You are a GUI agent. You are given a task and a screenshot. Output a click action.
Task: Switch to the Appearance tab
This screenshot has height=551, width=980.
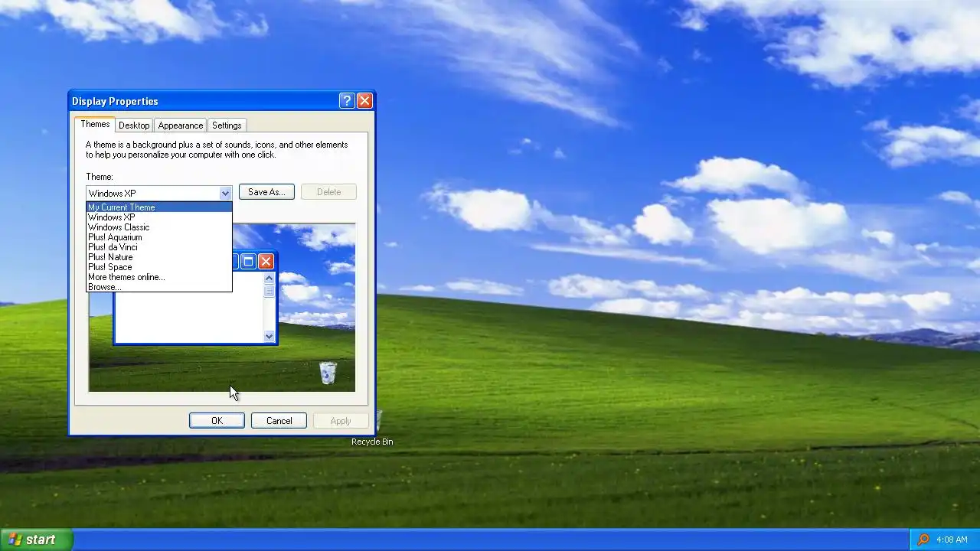[181, 126]
